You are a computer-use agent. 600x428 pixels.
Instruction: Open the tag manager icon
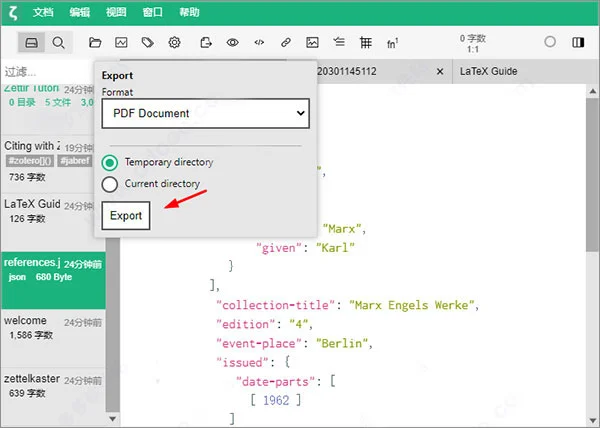(x=148, y=42)
